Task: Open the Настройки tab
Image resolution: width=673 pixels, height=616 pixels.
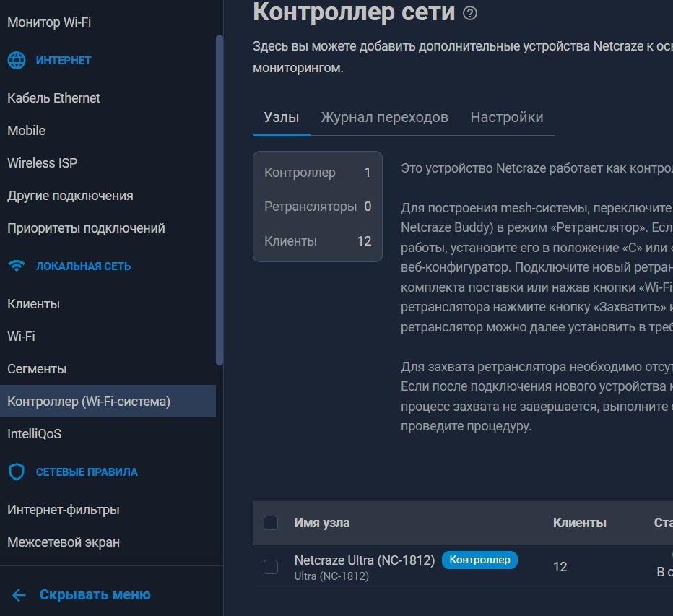Action: coord(507,117)
